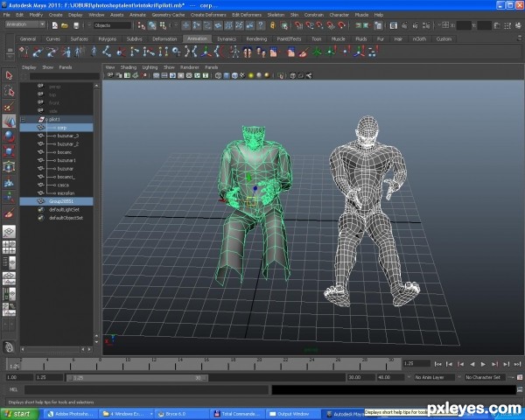Pick the Rotate tool sphere icon
Image resolution: width=525 pixels, height=420 pixels.
pyautogui.click(x=9, y=136)
